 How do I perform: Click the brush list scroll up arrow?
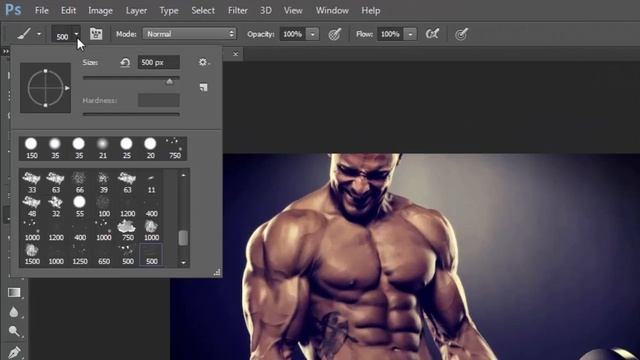click(183, 175)
